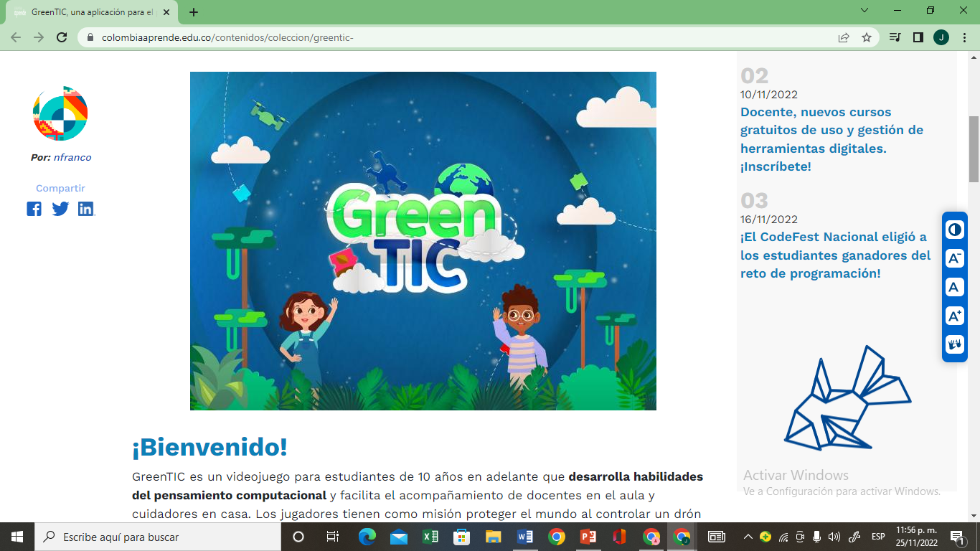Screen dimensions: 980x551
Task: Reload the current page
Action: (x=62, y=37)
